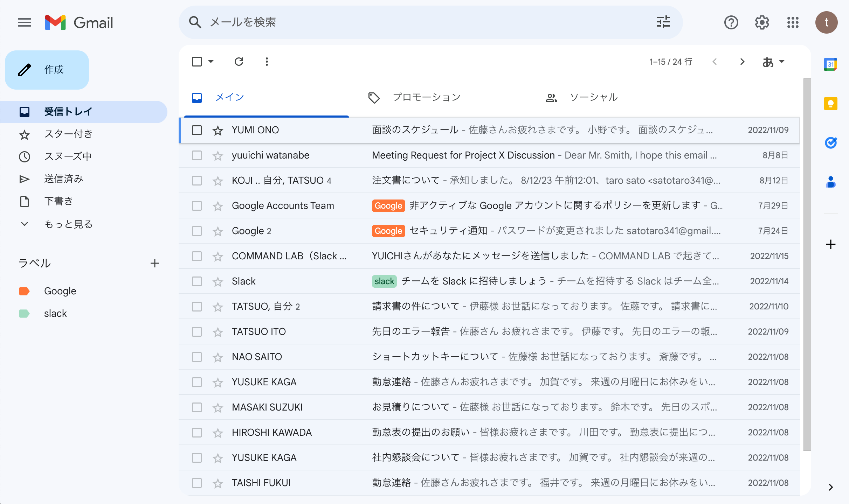Tick the select-all checkbox
849x504 pixels.
197,62
